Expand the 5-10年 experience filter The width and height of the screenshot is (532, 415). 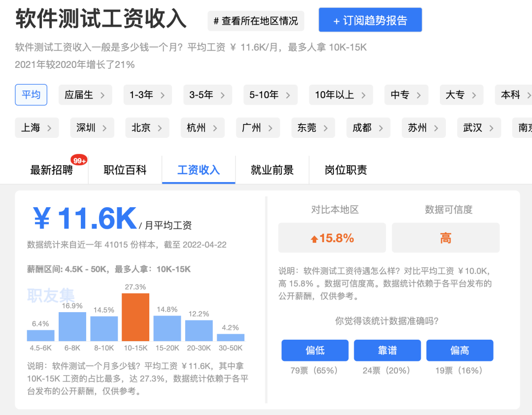[x=270, y=95]
